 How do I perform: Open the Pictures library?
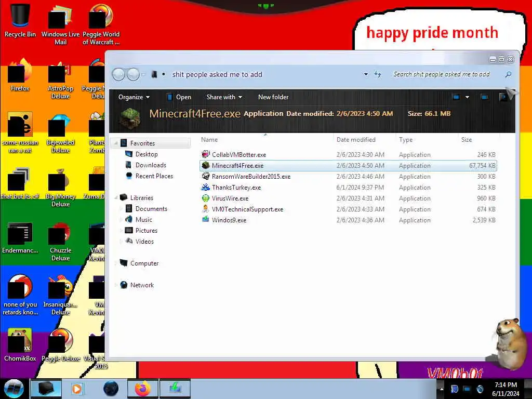(x=141, y=230)
